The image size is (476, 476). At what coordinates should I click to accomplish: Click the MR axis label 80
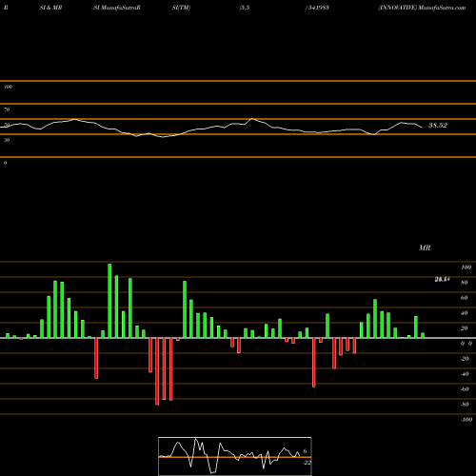click(465, 283)
